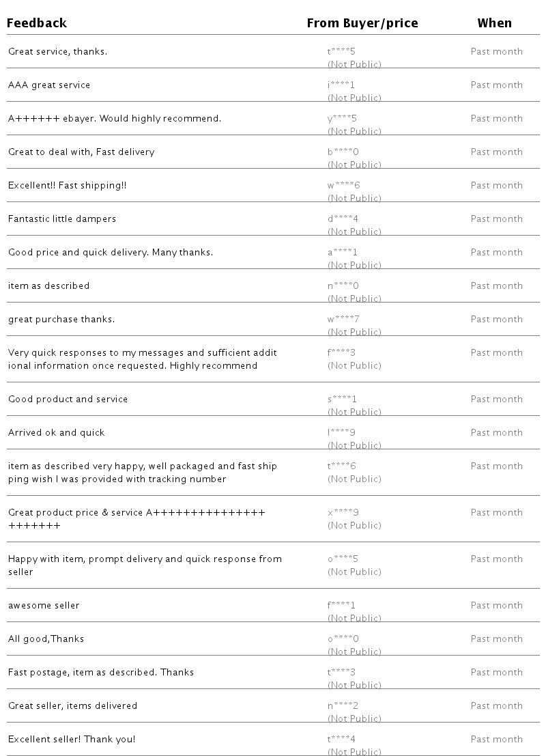This screenshot has width=546, height=756.
Task: Open buyer f****3 profile link
Action: tap(341, 352)
